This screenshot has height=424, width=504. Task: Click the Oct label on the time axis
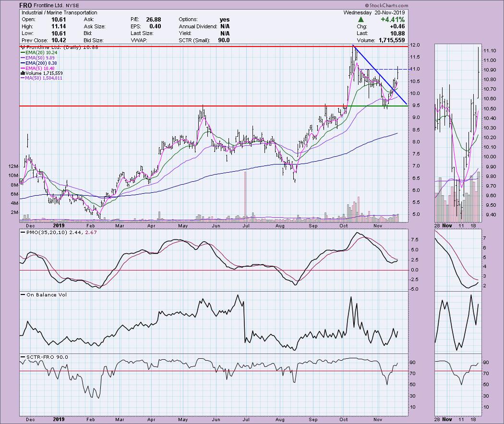pyautogui.click(x=344, y=225)
